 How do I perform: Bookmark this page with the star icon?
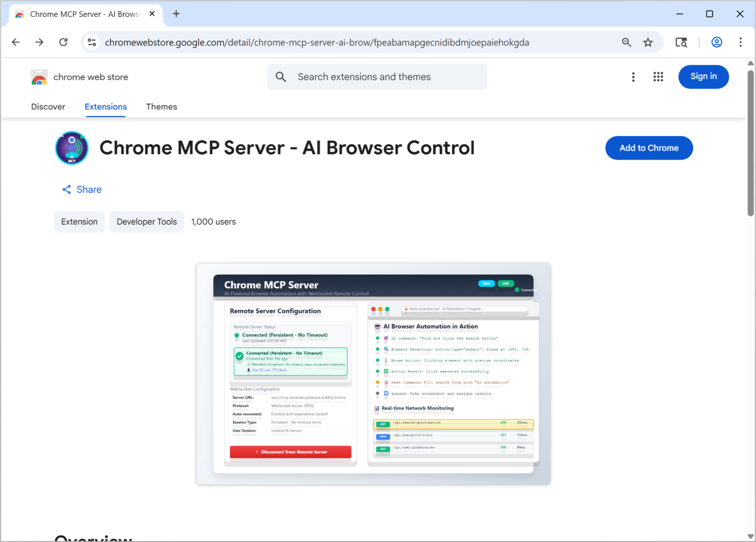(648, 42)
